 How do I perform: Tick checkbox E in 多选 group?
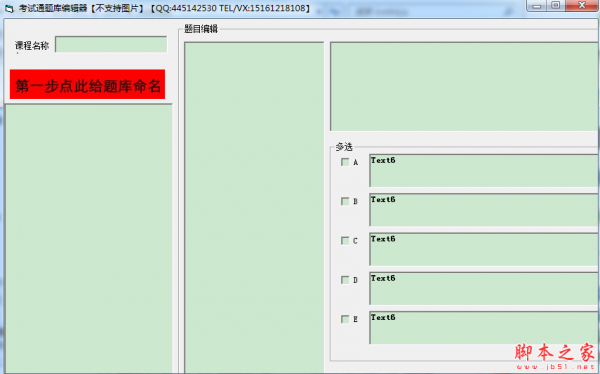[x=345, y=319]
